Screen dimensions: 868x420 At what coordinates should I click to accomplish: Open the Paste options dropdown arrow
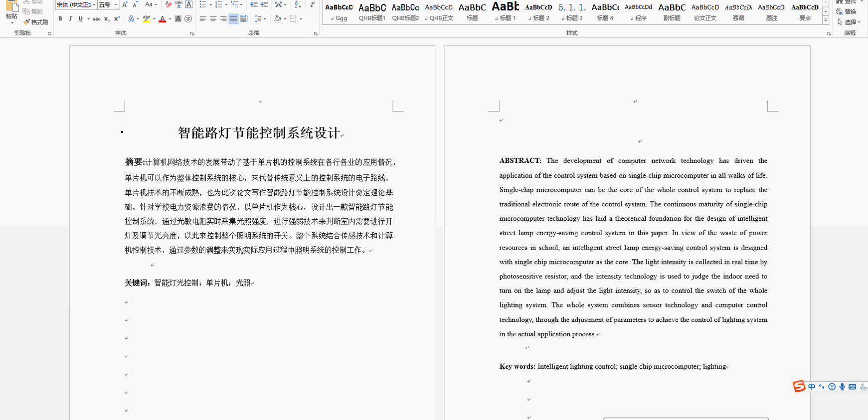coord(11,23)
